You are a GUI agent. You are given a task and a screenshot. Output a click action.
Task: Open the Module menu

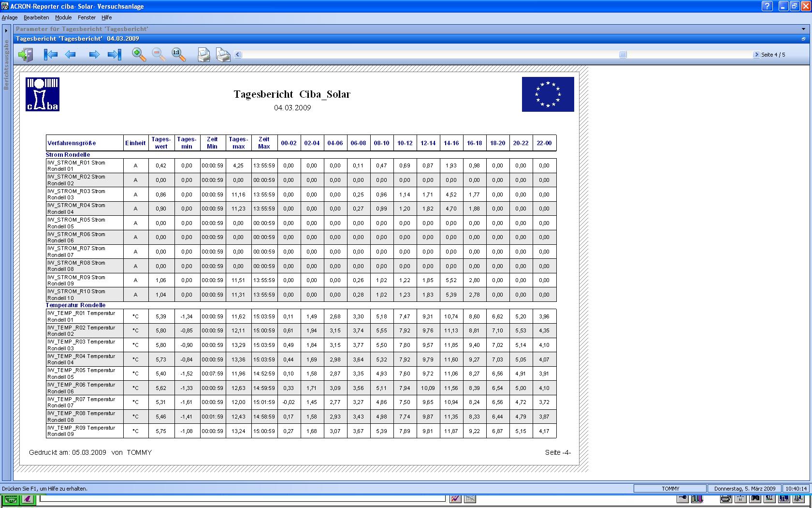point(63,17)
